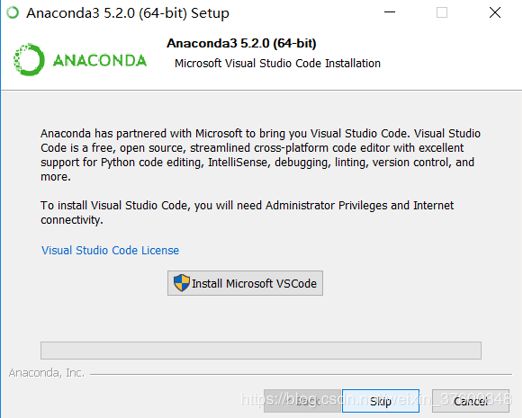Skip the VSCode installation step
The width and height of the screenshot is (522, 418).
click(x=381, y=401)
